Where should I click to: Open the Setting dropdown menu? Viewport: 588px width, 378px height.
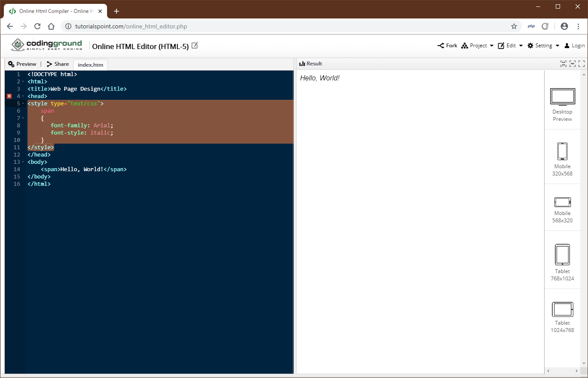[x=543, y=46]
